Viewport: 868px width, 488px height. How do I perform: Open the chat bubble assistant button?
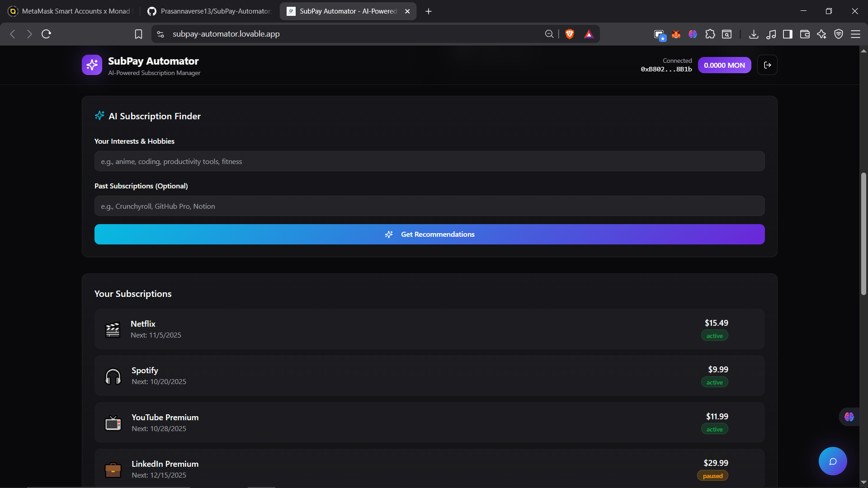pos(832,461)
